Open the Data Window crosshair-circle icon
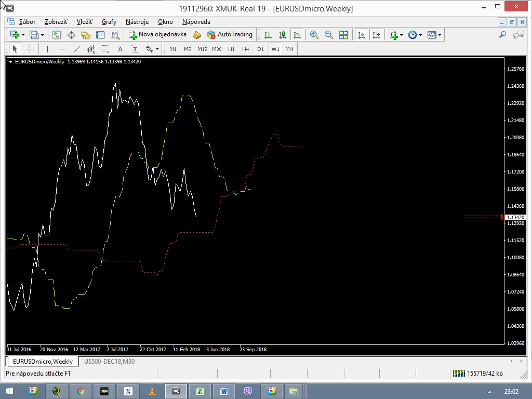532x399 pixels. (71, 35)
